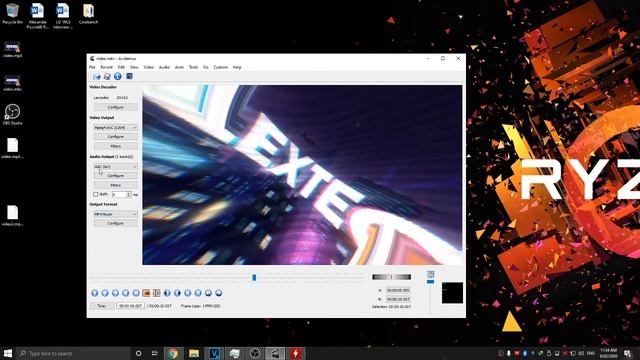Search for the next black frame
Screen dimensions: 640x360
[177, 293]
